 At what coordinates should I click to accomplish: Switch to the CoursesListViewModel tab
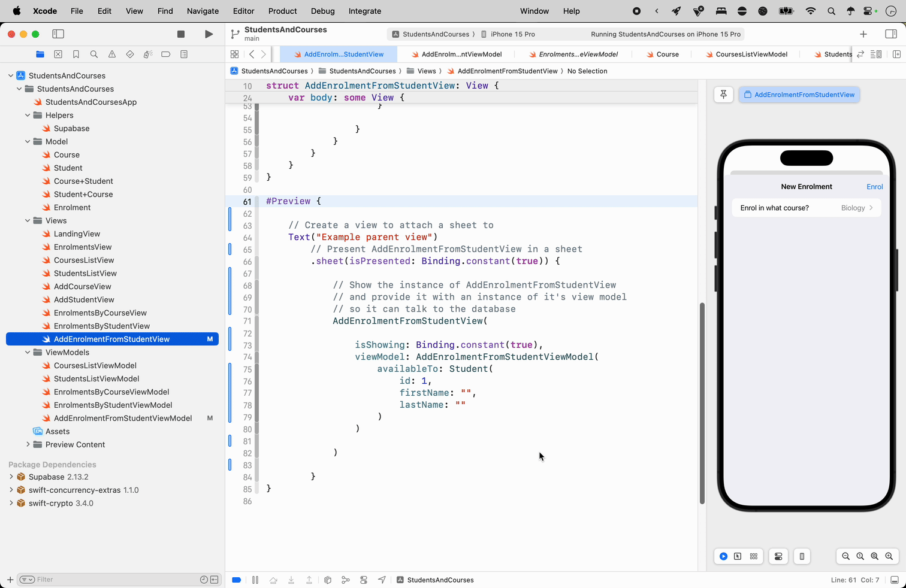(751, 54)
